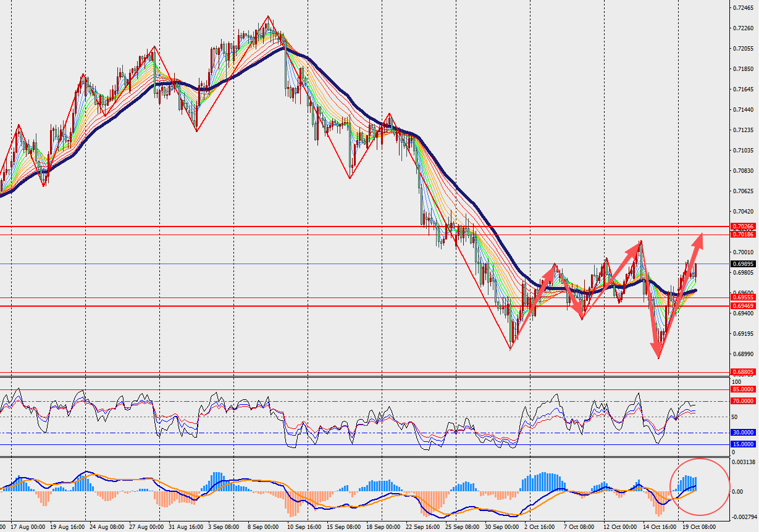Select the 18 Sep 00:00 time label

click(383, 528)
